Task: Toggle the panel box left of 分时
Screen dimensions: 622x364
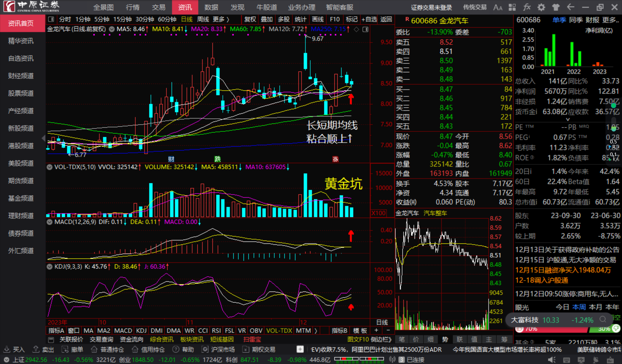Action: pyautogui.click(x=51, y=19)
